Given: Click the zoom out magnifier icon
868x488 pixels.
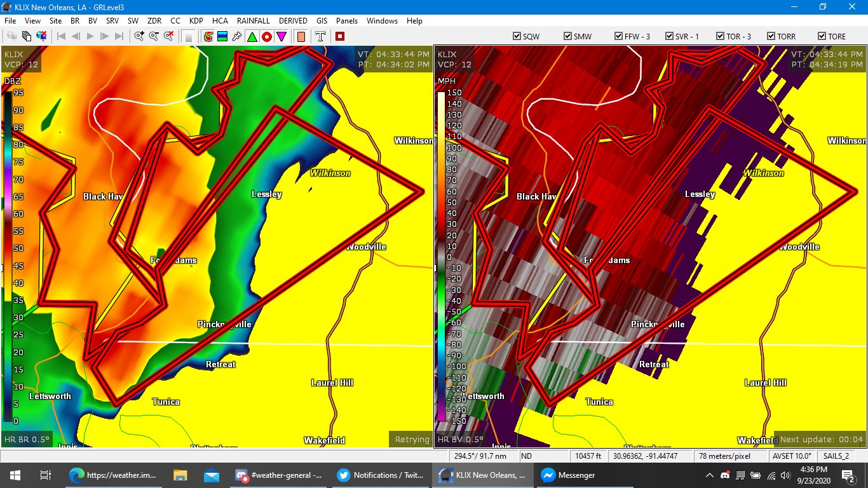Looking at the screenshot, I should pos(154,36).
